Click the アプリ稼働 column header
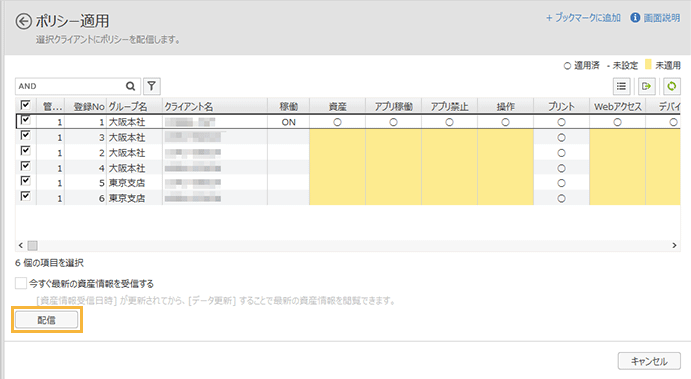 click(x=394, y=107)
